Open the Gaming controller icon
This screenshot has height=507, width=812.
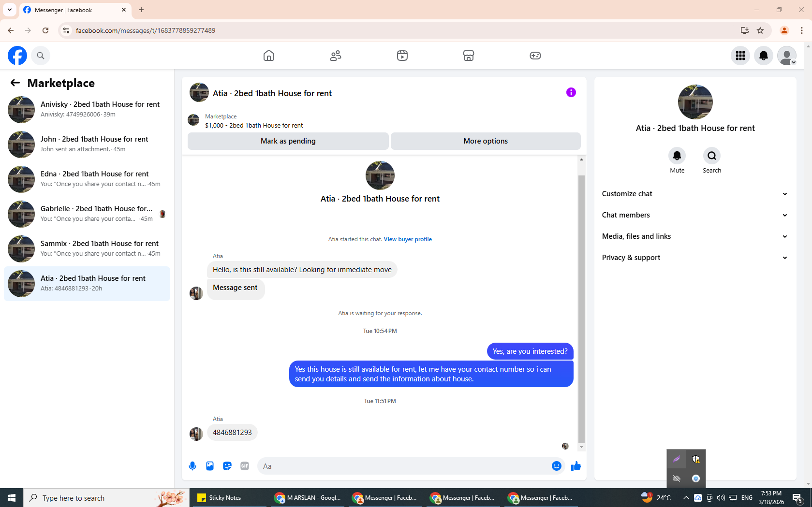point(535,56)
